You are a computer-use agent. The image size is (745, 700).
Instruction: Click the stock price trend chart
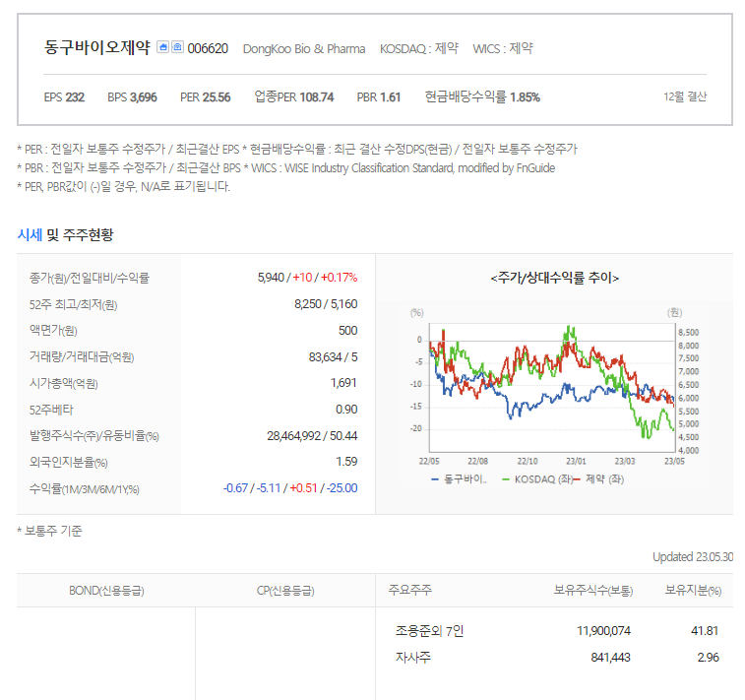tap(552, 387)
